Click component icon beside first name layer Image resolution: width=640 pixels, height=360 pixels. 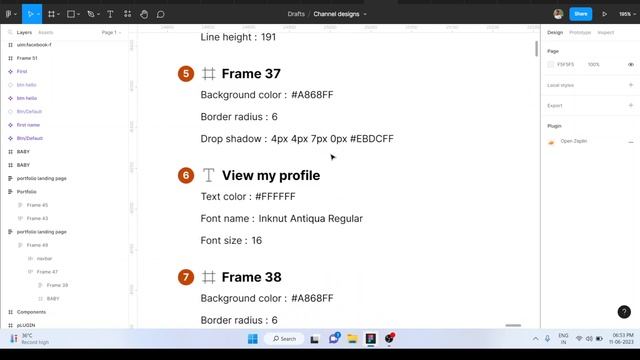(x=10, y=125)
